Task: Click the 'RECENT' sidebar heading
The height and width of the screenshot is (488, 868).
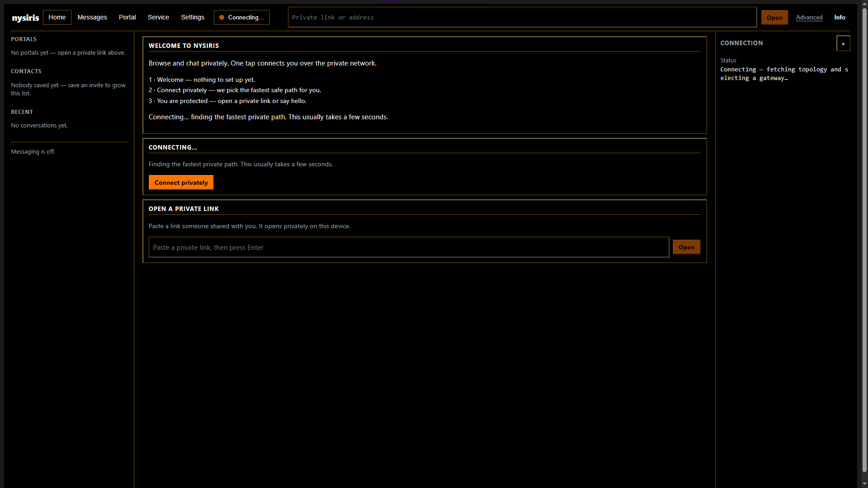Action: (x=22, y=112)
